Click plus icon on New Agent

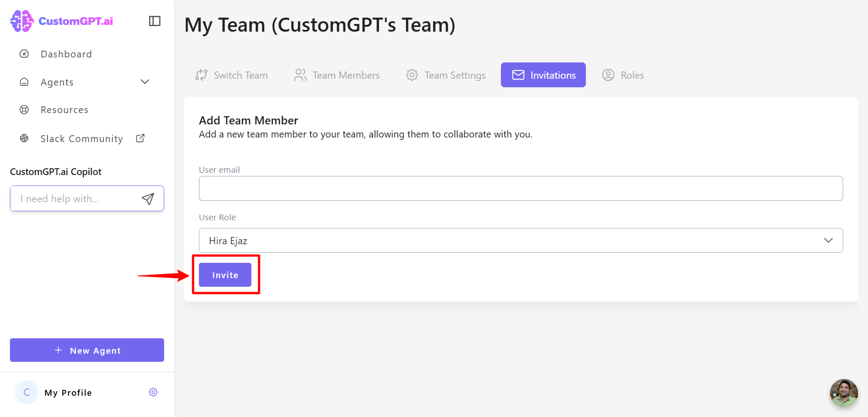58,350
